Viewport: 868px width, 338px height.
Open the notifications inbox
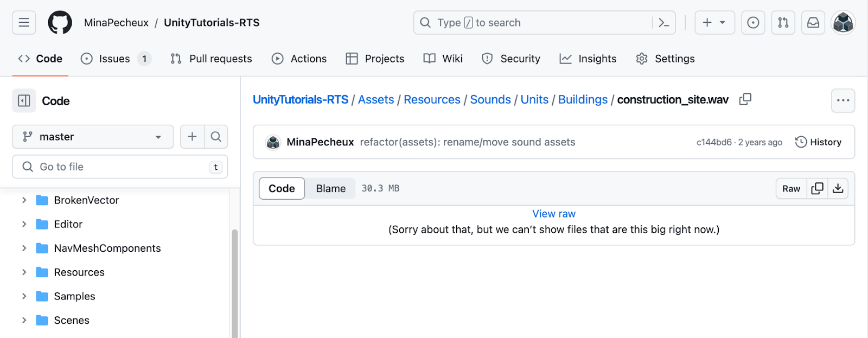coord(813,23)
